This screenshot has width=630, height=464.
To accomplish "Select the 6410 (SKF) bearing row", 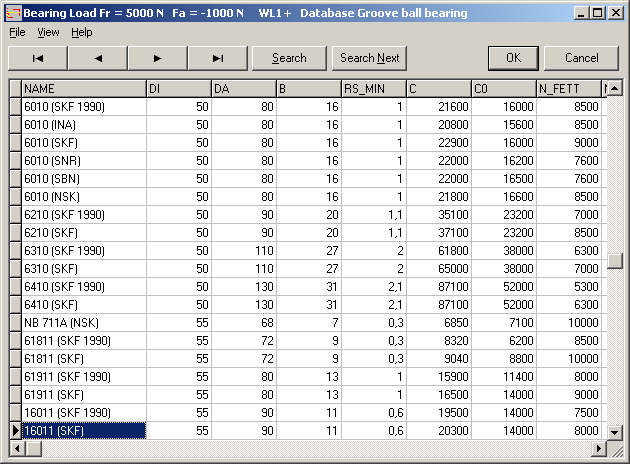I will 84,305.
